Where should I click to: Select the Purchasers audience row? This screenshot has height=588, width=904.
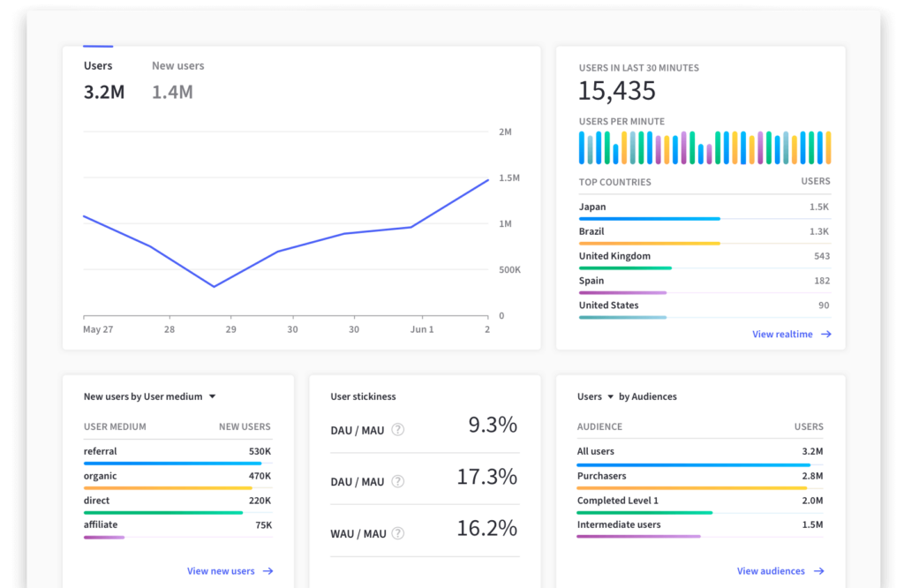click(x=699, y=479)
